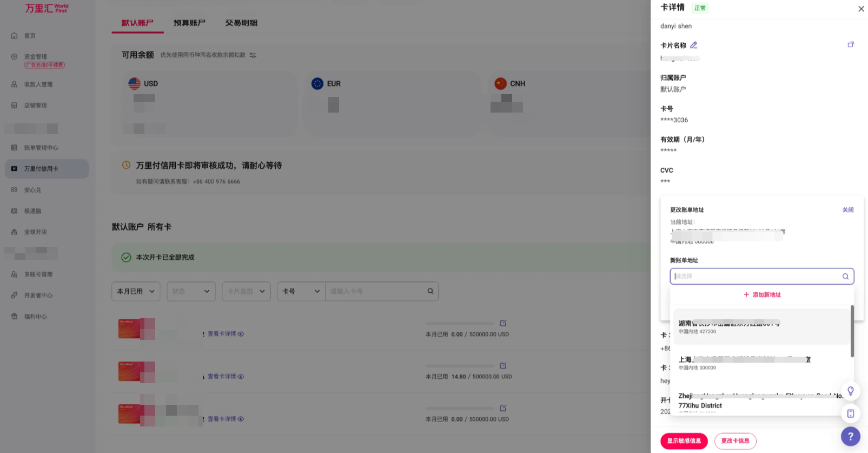Click the USD balance card
This screenshot has width=868, height=453.
(x=209, y=104)
